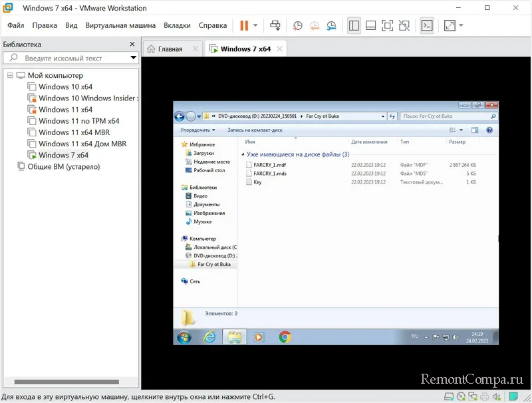Collapse the Уже имеющиеся на диске файлы group
The image size is (532, 403).
[243, 154]
